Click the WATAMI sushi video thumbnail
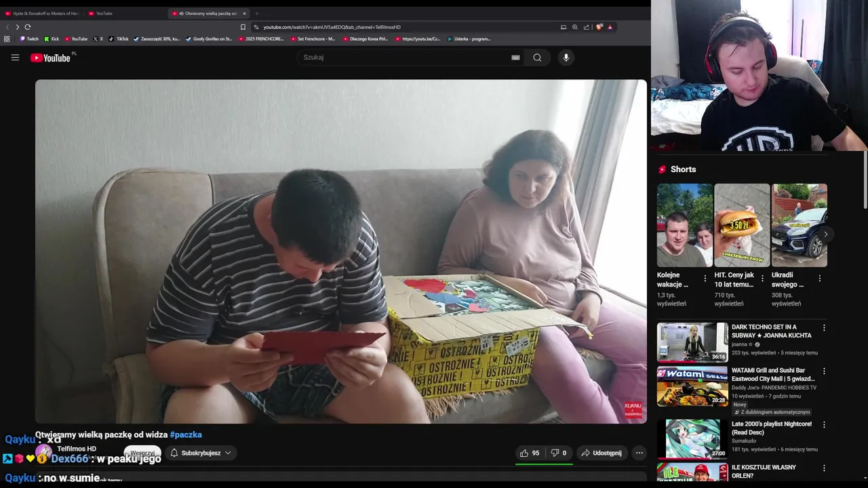The image size is (868, 488). (692, 386)
